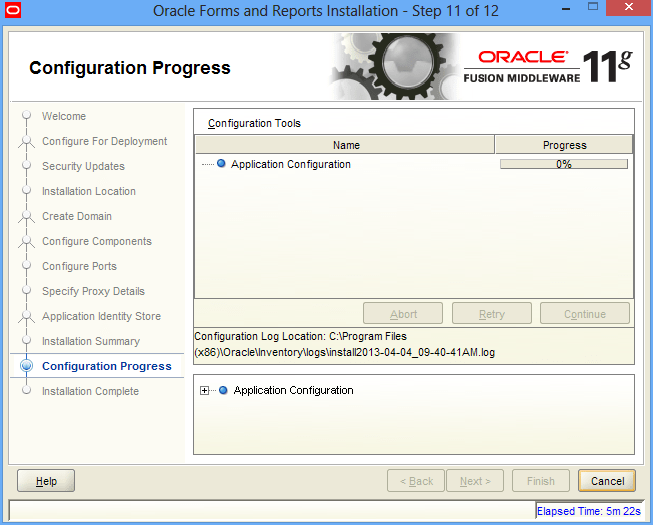Click the Configuration Log Location path text
653x525 pixels.
[344, 344]
